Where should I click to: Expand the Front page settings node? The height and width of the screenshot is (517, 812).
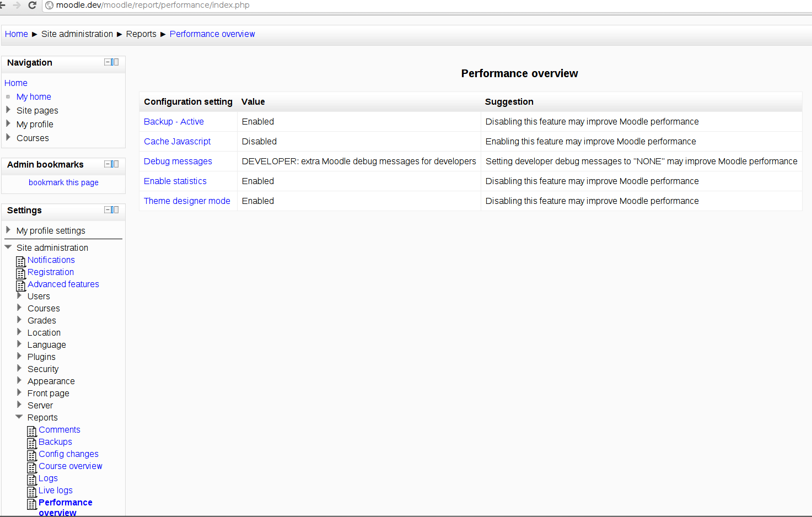19,392
